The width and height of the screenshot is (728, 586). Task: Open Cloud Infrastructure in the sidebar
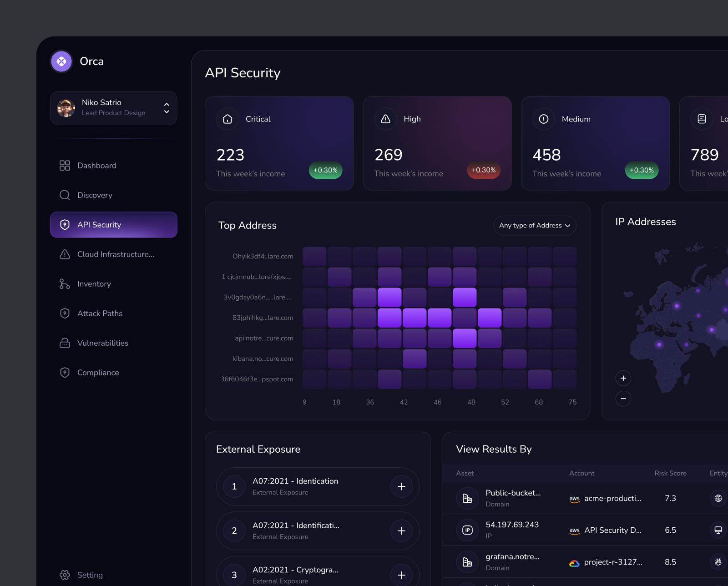point(114,254)
